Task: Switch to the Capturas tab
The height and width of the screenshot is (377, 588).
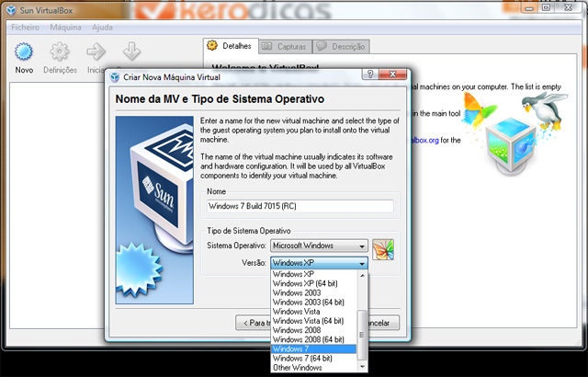Action: 286,47
